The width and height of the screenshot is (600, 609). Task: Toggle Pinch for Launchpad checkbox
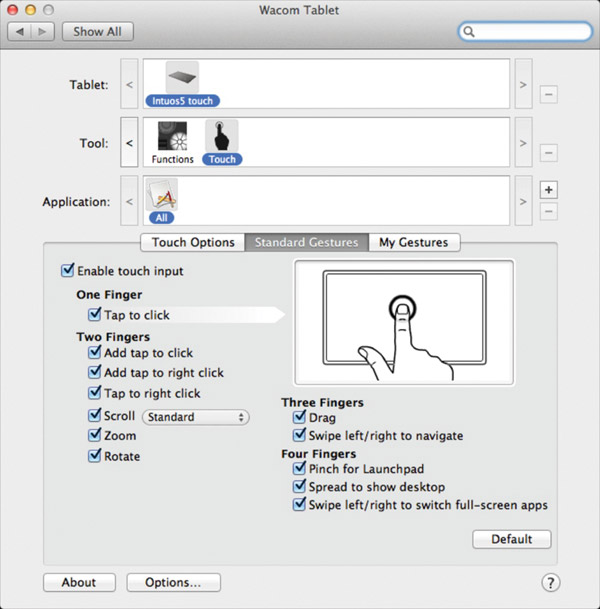[299, 468]
